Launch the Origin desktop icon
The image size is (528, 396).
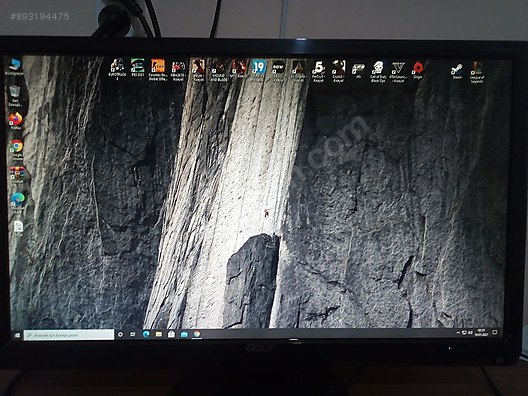[x=418, y=70]
